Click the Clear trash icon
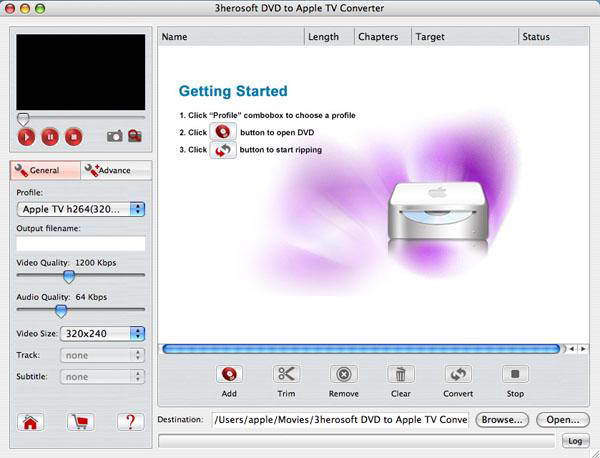The image size is (600, 458). (x=400, y=374)
